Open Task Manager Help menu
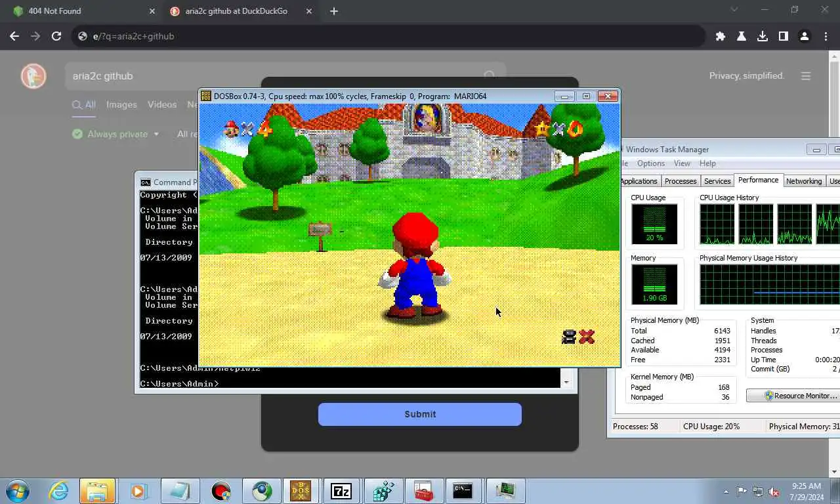Viewport: 840px width, 504px height. pyautogui.click(x=707, y=163)
